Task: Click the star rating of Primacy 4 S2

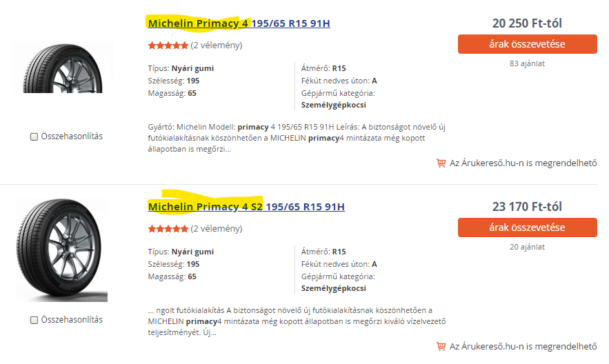Action: [x=168, y=228]
